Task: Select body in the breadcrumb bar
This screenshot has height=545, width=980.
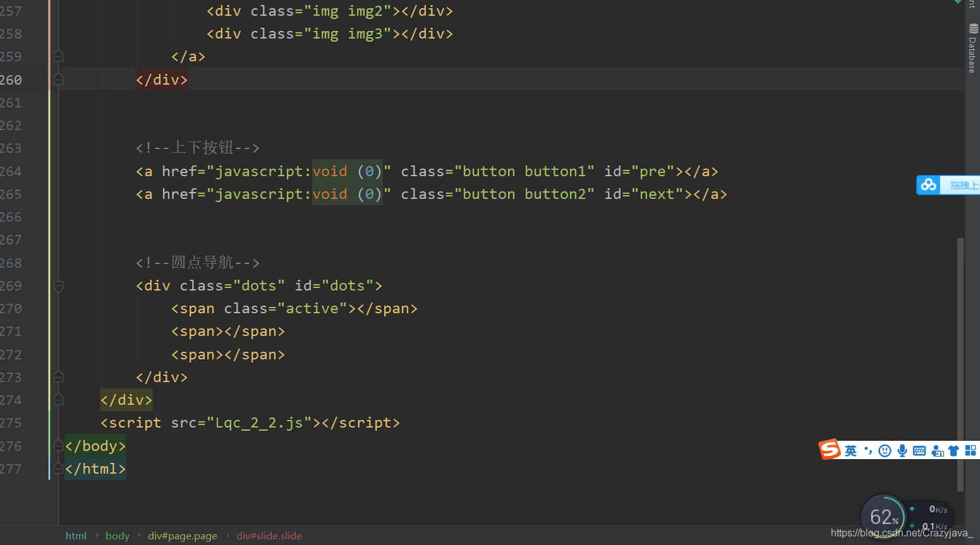Action: [x=118, y=536]
